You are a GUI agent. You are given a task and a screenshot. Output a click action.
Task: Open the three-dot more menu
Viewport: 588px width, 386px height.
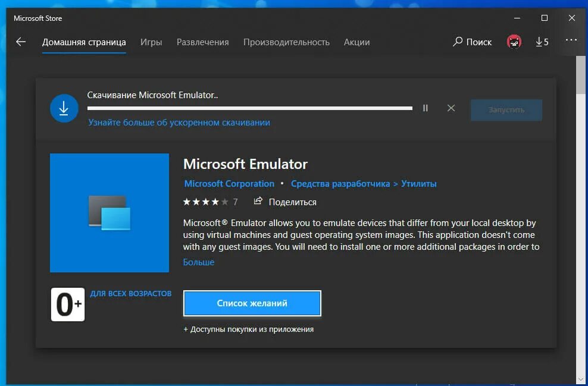tap(571, 40)
